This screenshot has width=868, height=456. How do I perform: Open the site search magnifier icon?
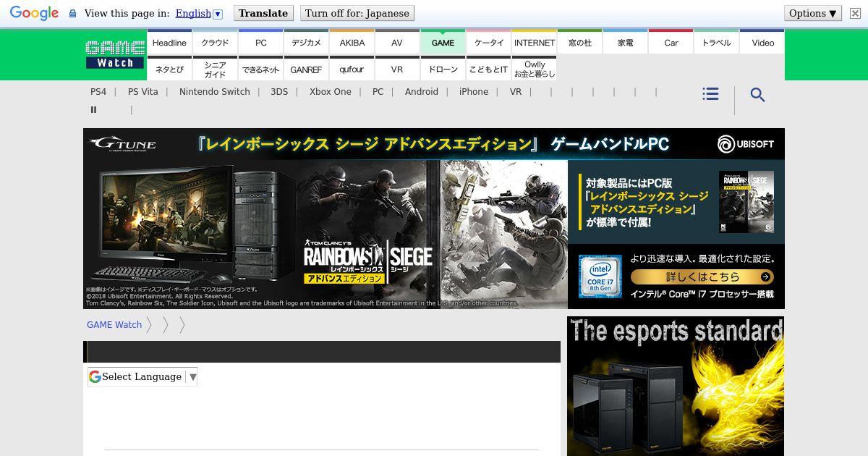757,95
